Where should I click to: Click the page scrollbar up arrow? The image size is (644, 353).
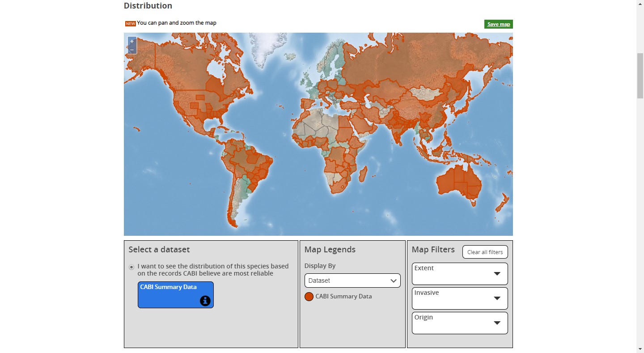tap(640, 4)
